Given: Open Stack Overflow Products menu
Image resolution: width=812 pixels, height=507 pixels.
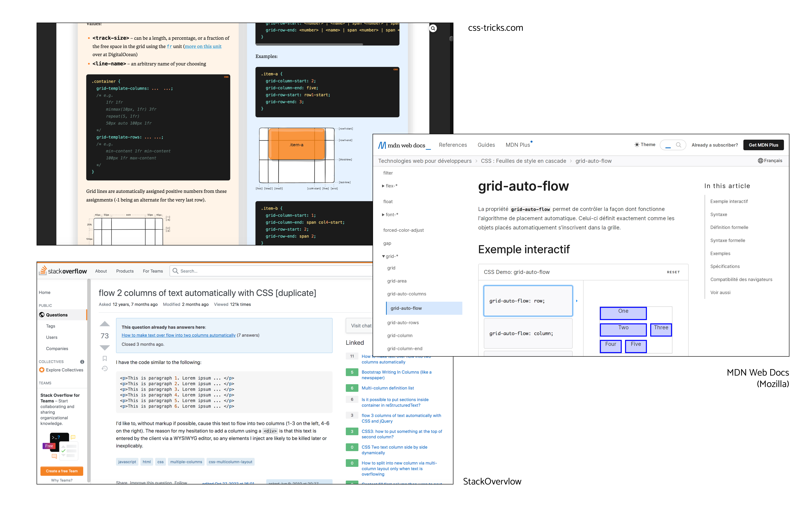Looking at the screenshot, I should point(125,271).
